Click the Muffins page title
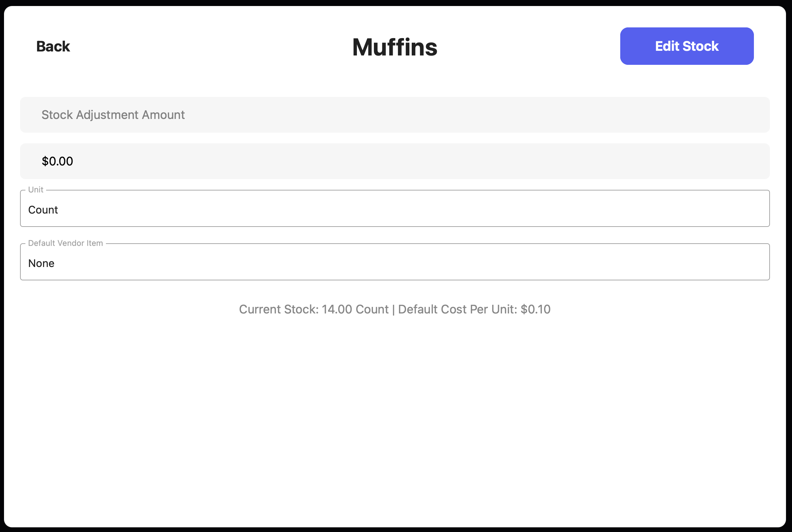 click(395, 47)
